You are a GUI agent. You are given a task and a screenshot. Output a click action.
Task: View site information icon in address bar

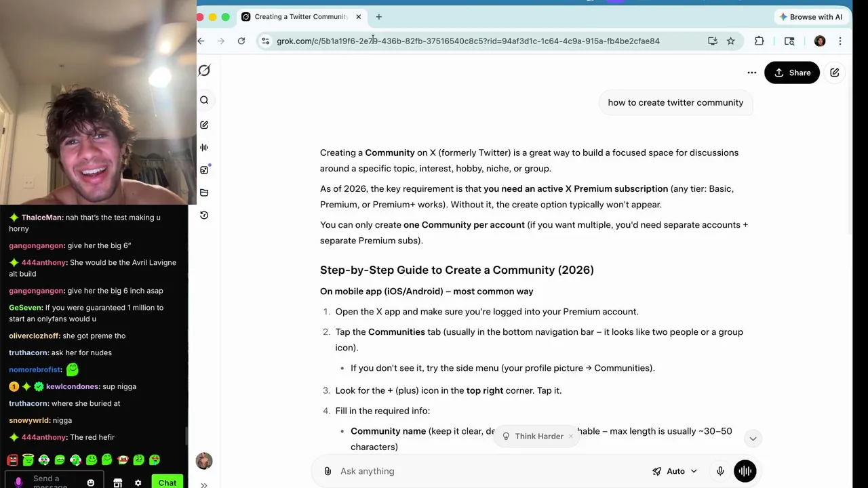pos(266,41)
